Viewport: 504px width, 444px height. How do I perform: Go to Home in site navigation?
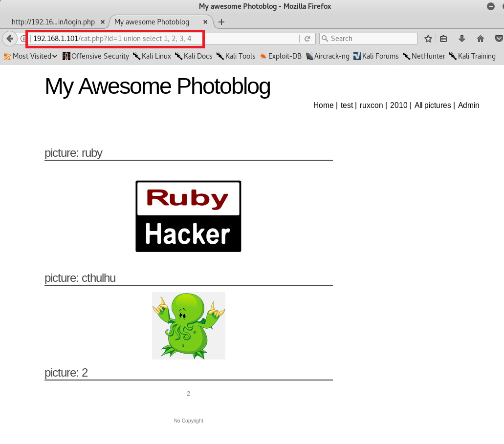(323, 106)
